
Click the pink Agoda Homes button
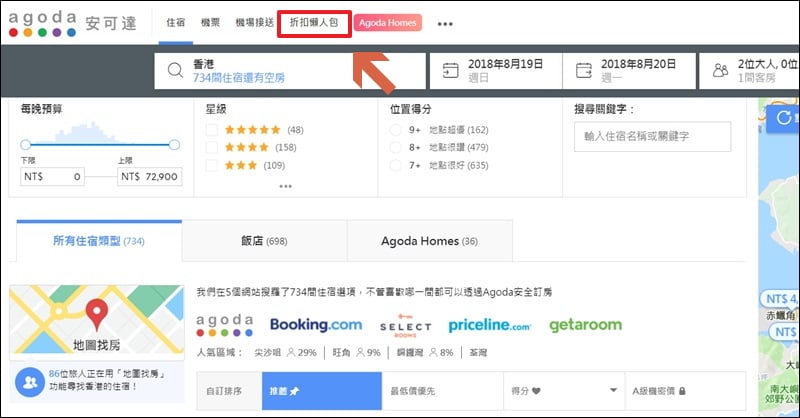388,23
